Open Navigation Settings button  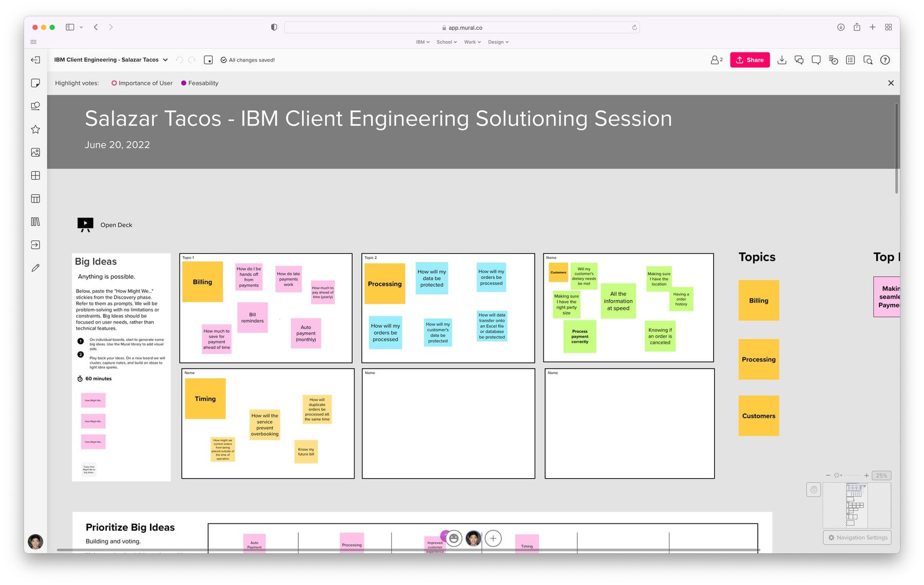pyautogui.click(x=857, y=537)
